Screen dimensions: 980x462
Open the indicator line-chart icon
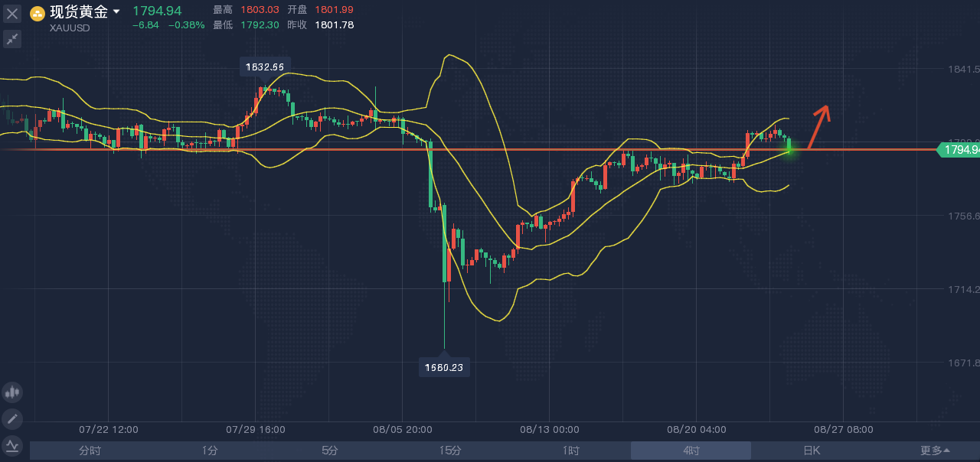[12, 444]
